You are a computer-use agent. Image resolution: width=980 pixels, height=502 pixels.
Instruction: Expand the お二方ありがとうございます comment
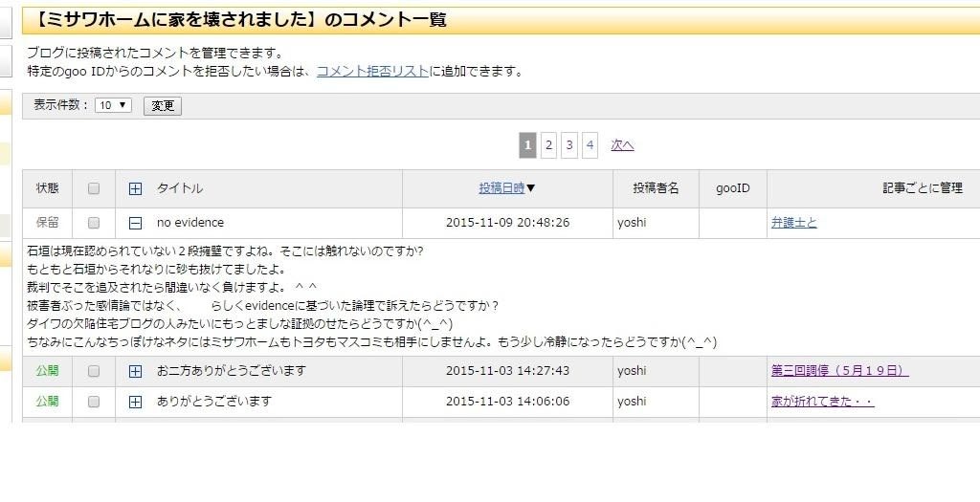pyautogui.click(x=135, y=372)
